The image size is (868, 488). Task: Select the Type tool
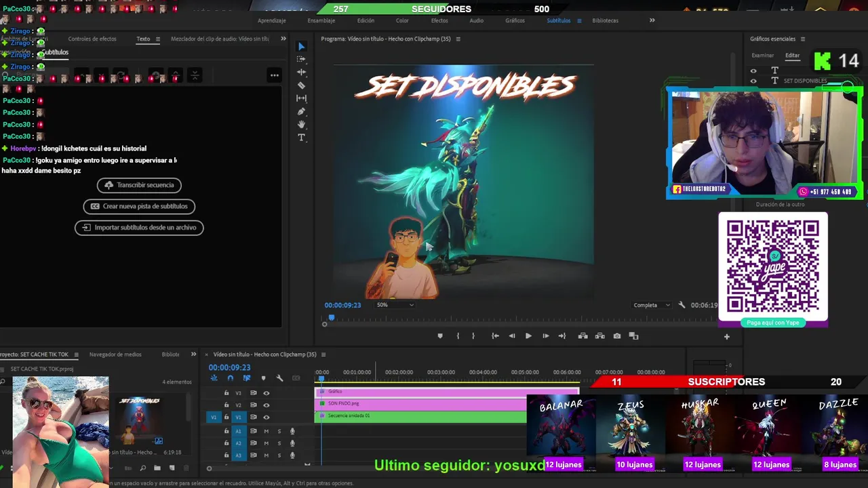tap(302, 138)
